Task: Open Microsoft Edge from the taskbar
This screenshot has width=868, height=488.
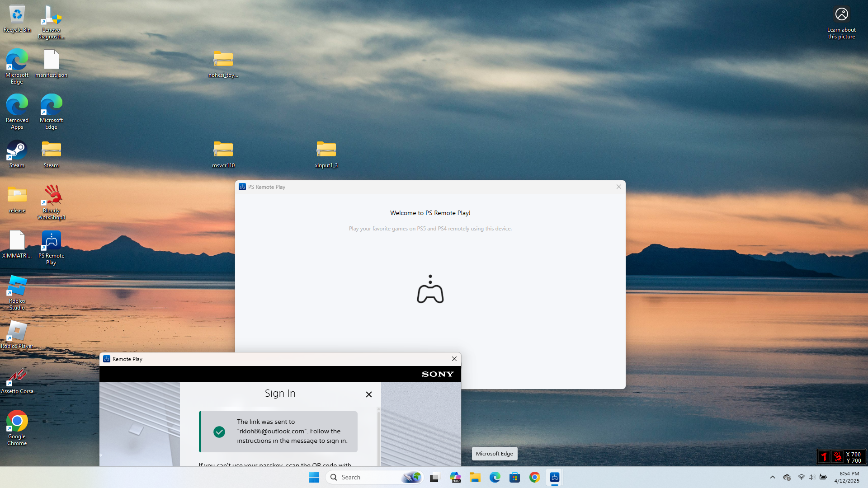Action: tap(495, 477)
